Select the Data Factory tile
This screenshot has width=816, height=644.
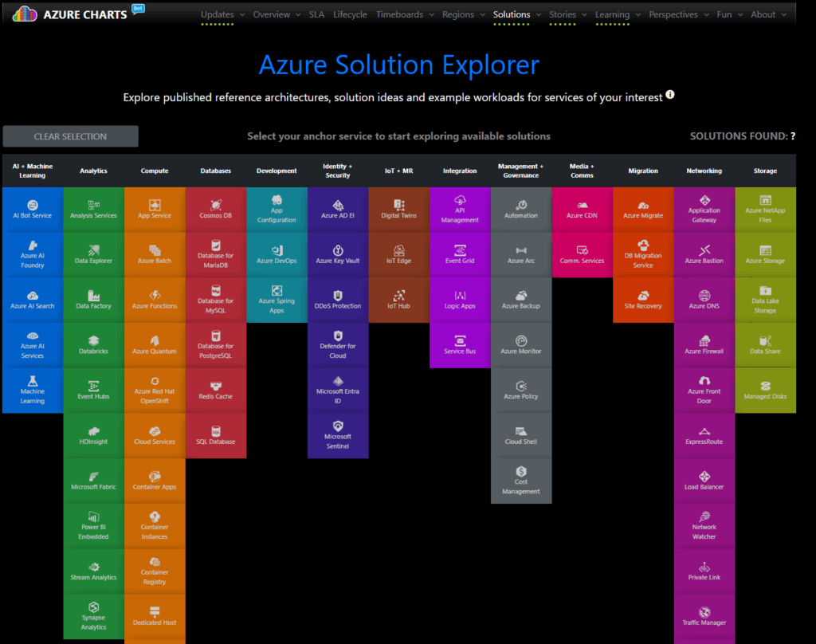[x=94, y=300]
